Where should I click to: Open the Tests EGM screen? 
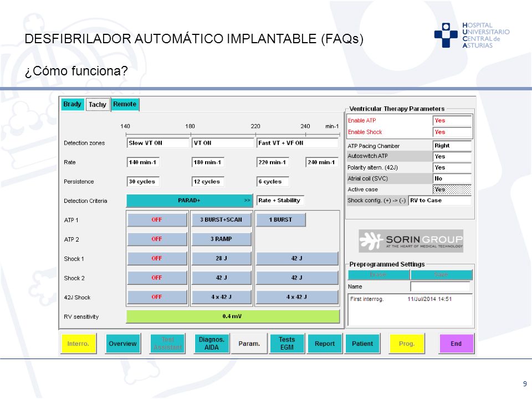tap(287, 344)
